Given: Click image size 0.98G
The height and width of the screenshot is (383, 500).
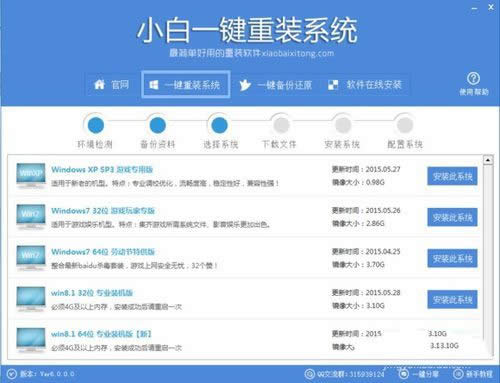Looking at the screenshot, I should pyautogui.click(x=375, y=182).
